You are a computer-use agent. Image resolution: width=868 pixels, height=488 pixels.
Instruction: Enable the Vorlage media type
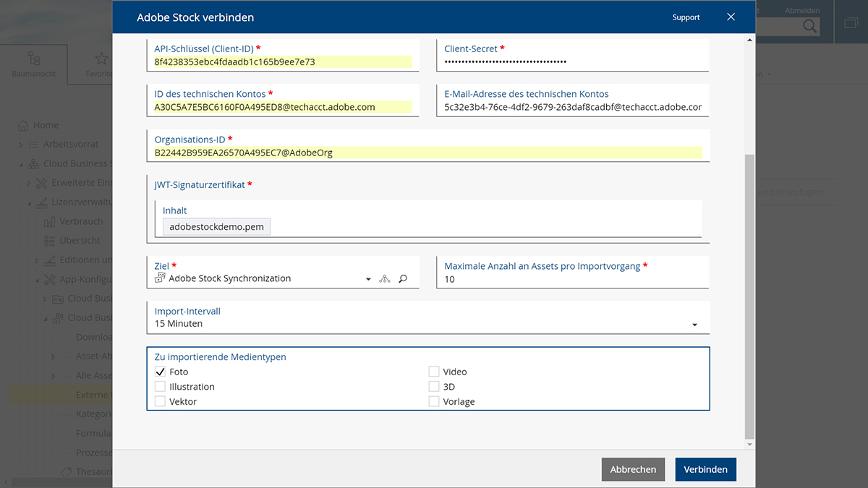(434, 401)
